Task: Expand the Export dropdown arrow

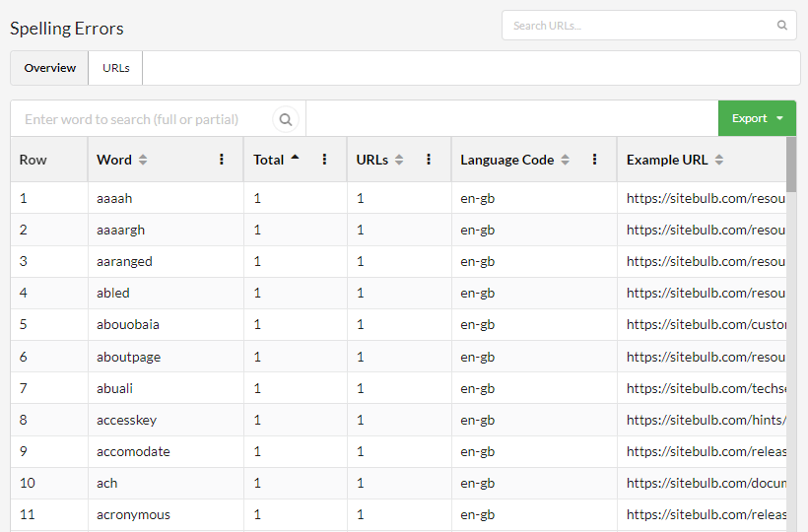Action: (779, 118)
